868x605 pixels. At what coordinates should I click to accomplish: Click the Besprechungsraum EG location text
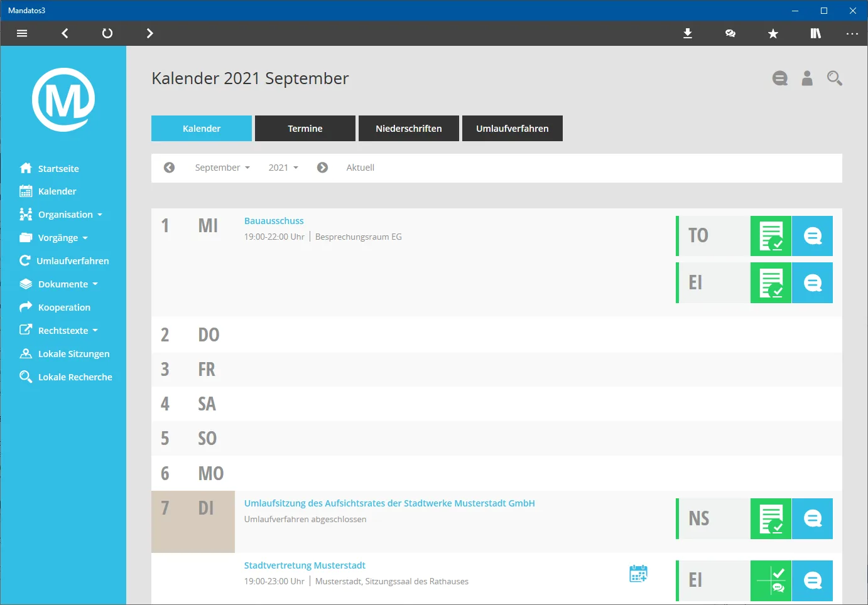(x=359, y=237)
